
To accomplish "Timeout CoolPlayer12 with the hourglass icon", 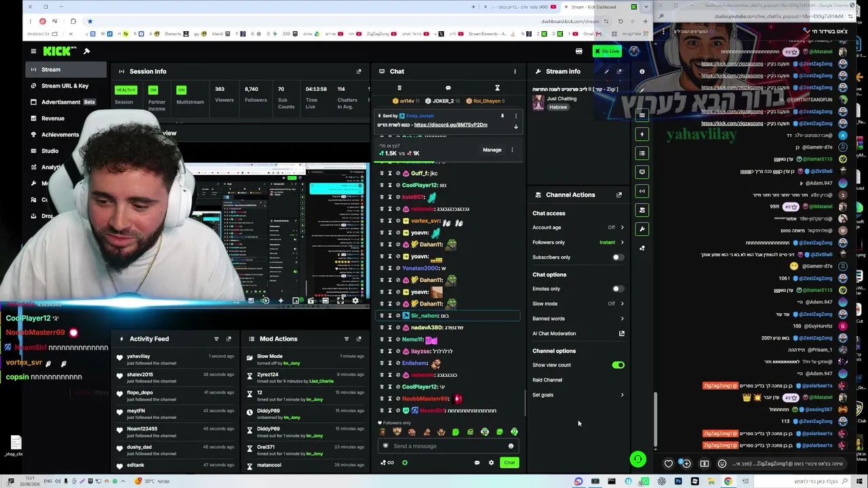I will 390,185.
